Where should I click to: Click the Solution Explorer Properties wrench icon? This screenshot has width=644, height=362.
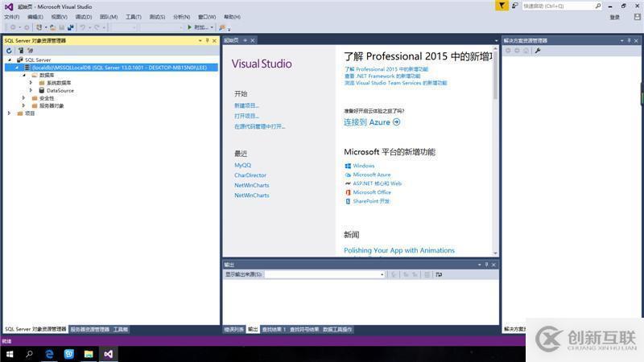point(538,51)
